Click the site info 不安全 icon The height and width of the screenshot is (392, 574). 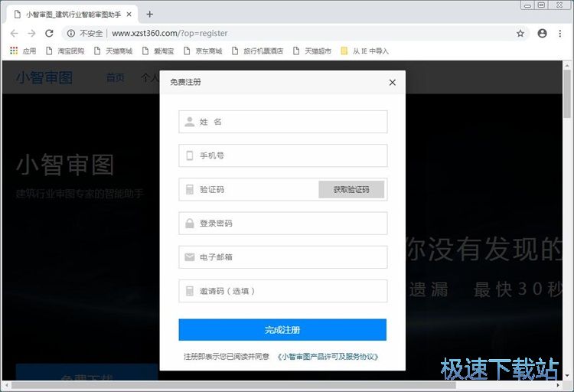[71, 34]
